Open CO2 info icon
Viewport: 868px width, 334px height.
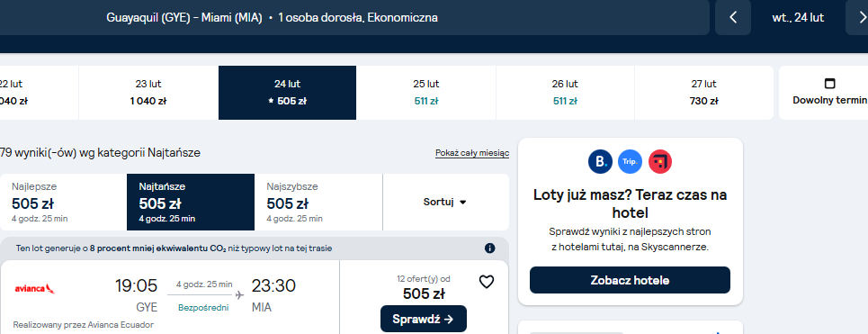point(490,248)
